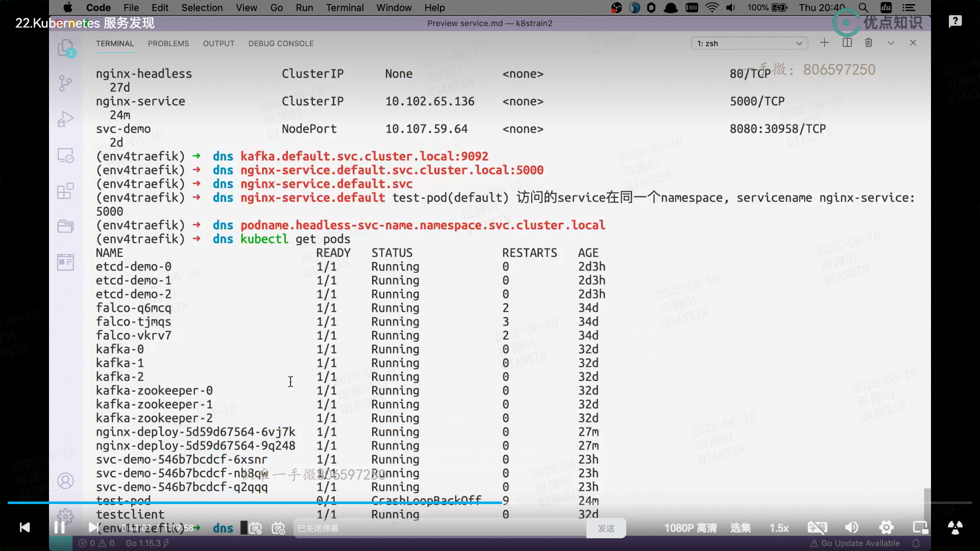
Task: Open the Run and Debug view
Action: tap(65, 119)
